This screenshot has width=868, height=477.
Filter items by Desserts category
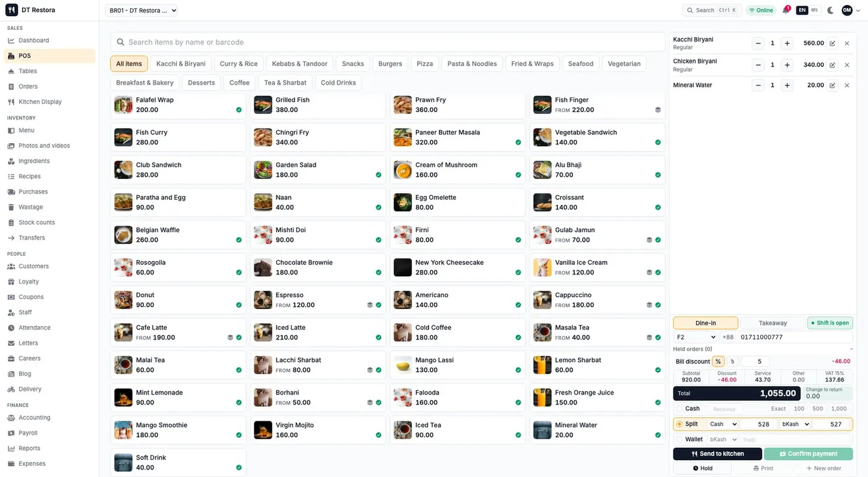pos(201,83)
